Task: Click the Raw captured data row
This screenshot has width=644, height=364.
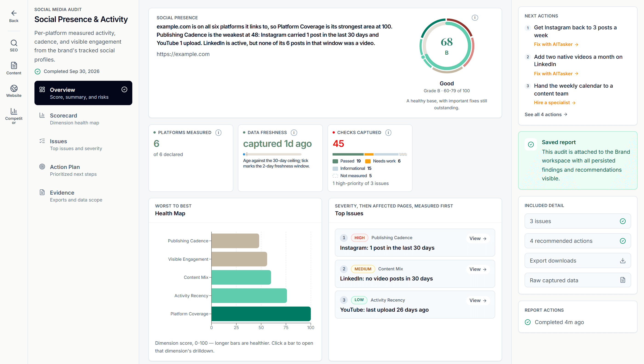Action: [x=577, y=280]
